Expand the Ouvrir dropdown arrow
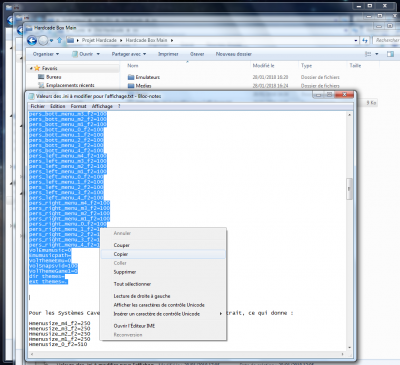Image resolution: width=400 pixels, height=365 pixels. coord(98,54)
